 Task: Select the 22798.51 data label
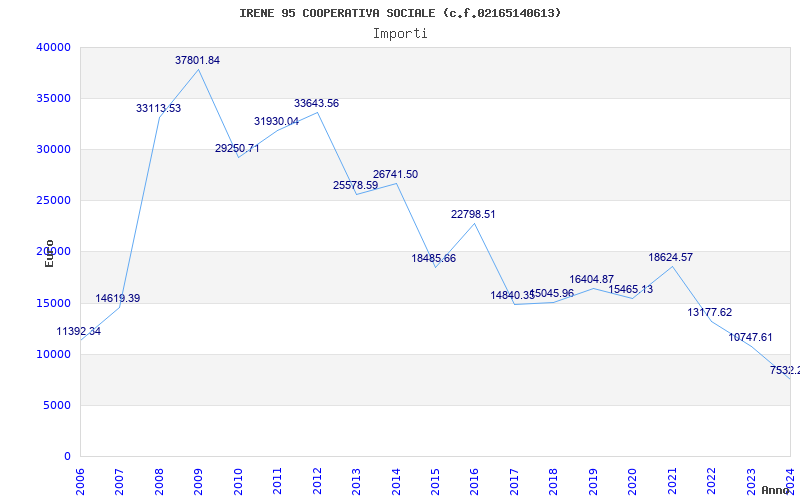[x=473, y=214]
